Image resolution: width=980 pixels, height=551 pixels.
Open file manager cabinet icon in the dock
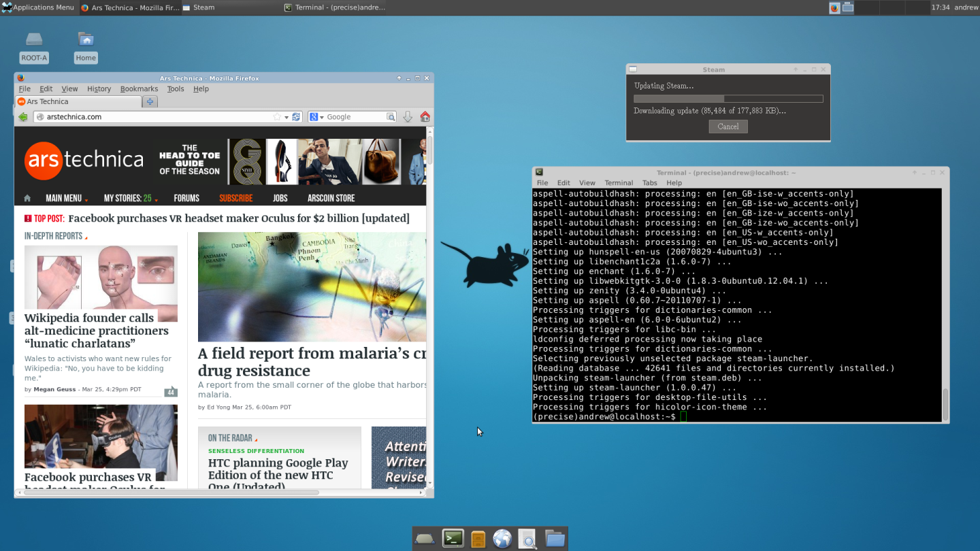coord(478,539)
